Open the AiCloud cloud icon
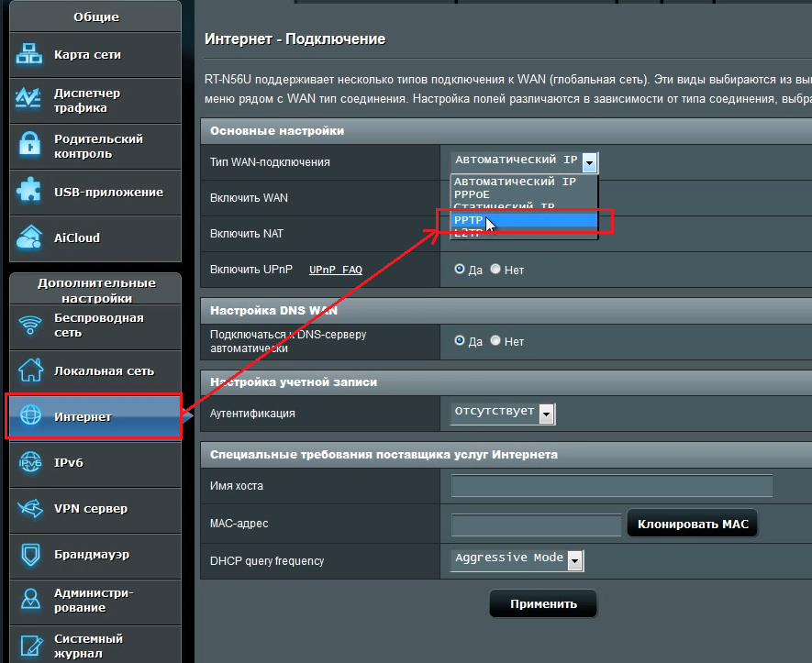 click(29, 237)
